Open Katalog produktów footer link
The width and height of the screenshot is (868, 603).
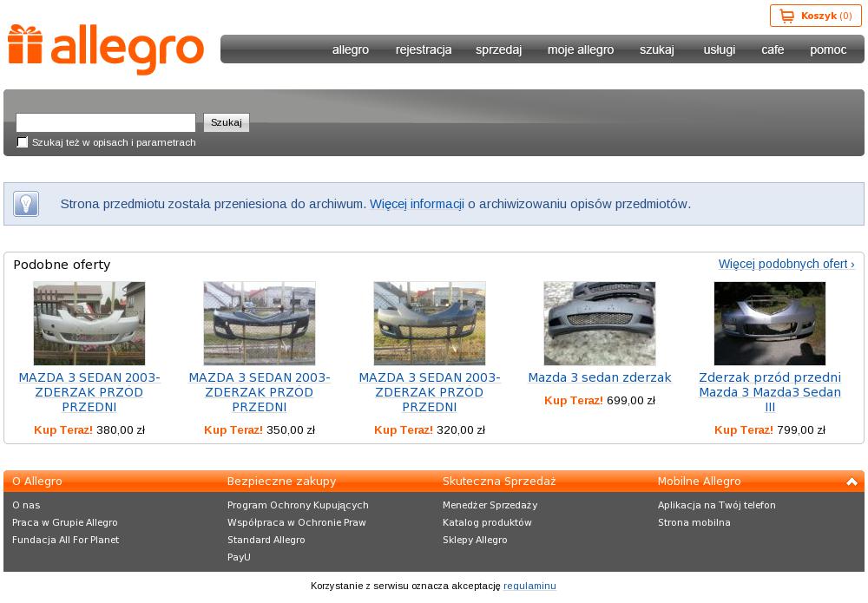click(487, 522)
